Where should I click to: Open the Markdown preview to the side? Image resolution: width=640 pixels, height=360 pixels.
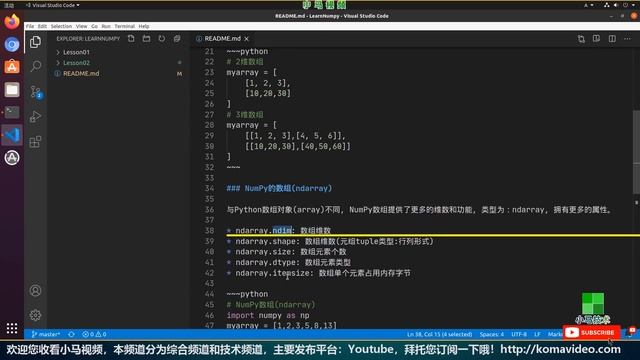(x=596, y=39)
